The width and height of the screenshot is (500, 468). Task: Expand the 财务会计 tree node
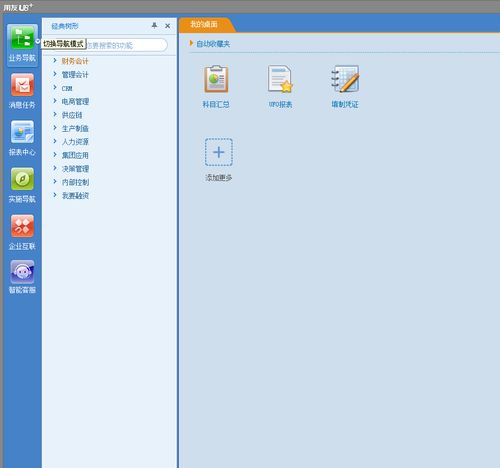point(55,60)
